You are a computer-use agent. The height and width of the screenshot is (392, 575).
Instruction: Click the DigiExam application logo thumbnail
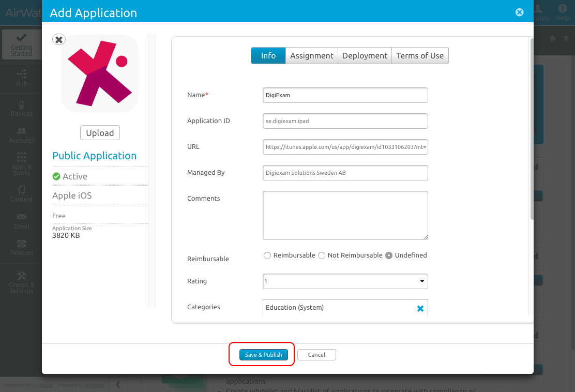(100, 73)
